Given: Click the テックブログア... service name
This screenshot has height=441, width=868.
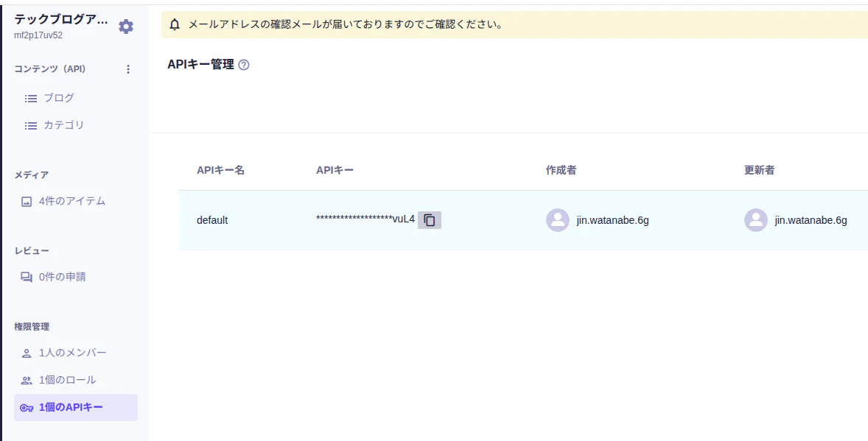Looking at the screenshot, I should click(61, 19).
